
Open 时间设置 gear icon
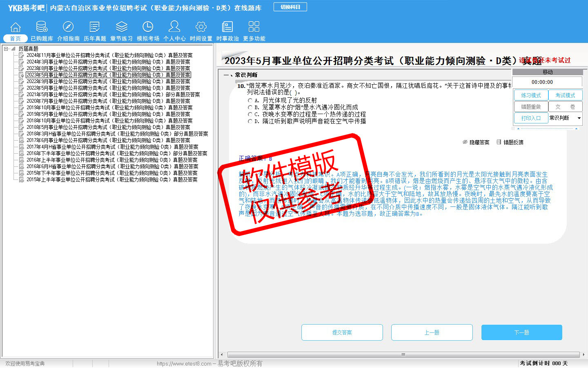(201, 27)
